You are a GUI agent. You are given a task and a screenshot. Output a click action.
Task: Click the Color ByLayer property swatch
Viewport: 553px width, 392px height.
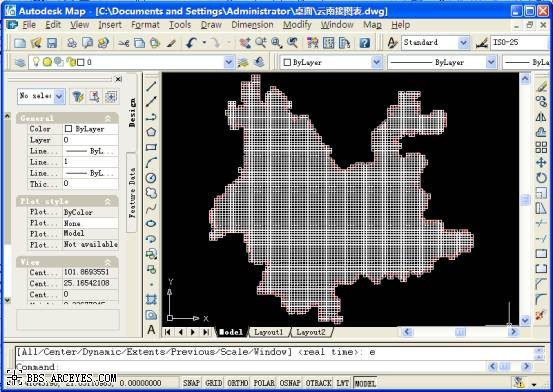[x=68, y=129]
